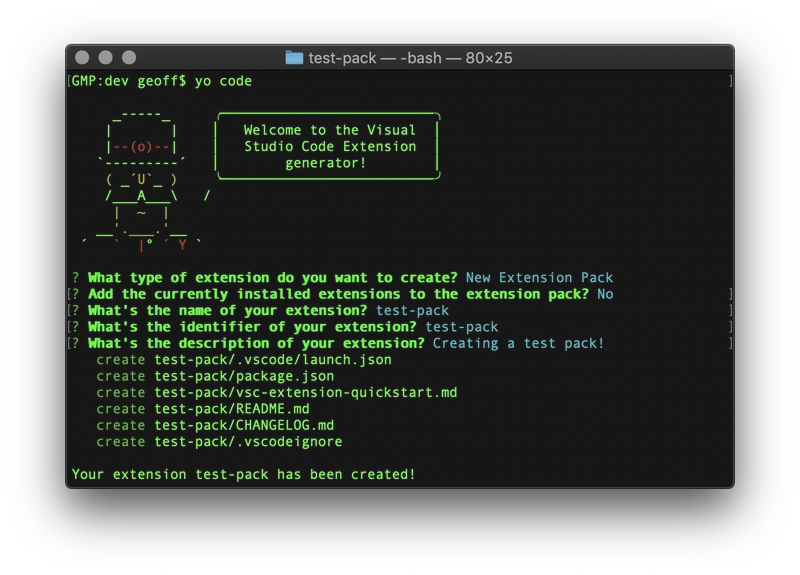
Task: Click the extension name answer 'test-pack'
Action: [x=412, y=310]
